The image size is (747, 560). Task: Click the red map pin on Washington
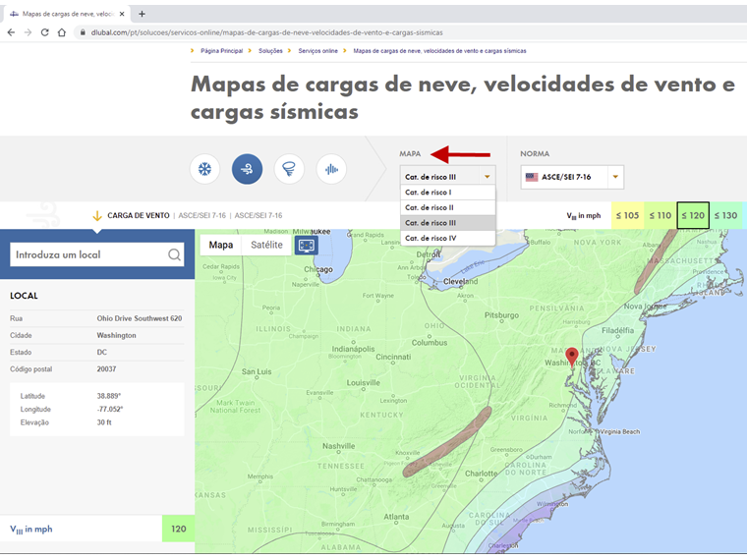pos(572,357)
